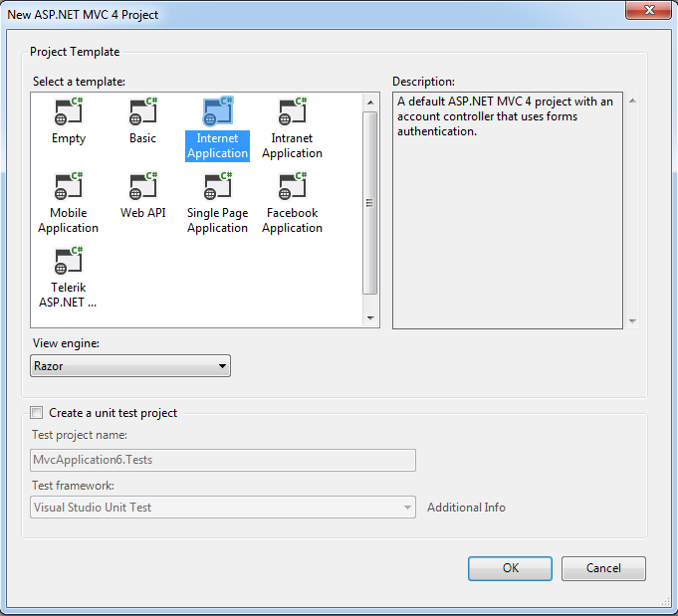The width and height of the screenshot is (678, 616).
Task: Click the Cancel button
Action: [603, 568]
